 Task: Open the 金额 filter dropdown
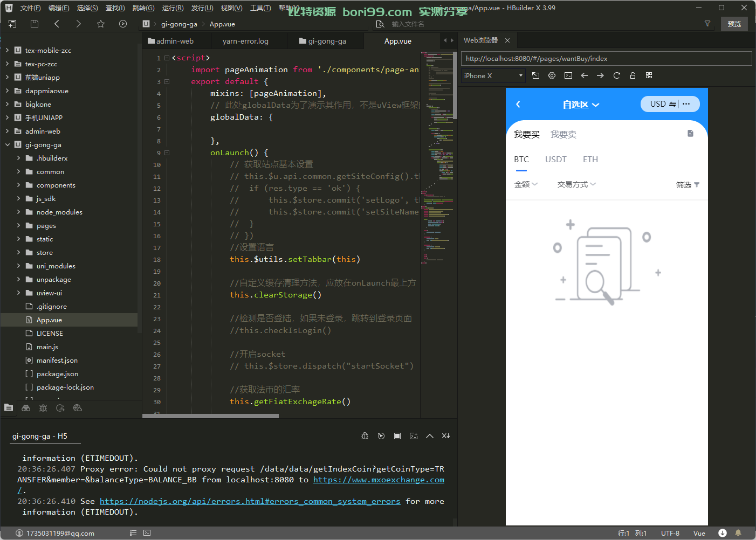(526, 184)
